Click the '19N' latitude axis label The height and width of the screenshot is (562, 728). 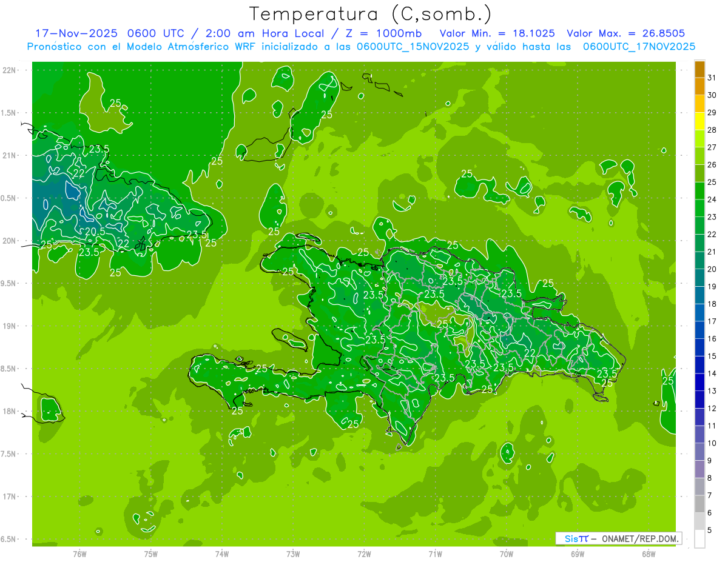click(9, 326)
